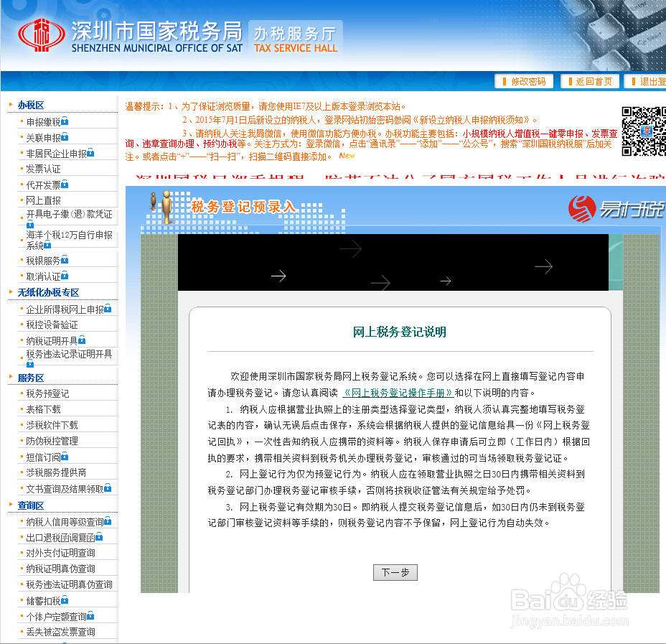Viewport: 666px width, 644px height.
Task: Select 修改密码 in the top navigation
Action: [x=526, y=81]
